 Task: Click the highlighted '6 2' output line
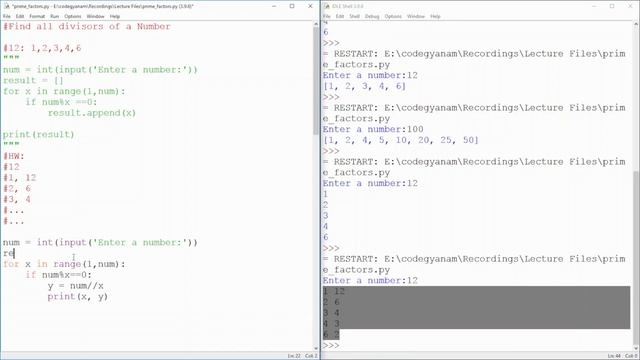(x=331, y=335)
